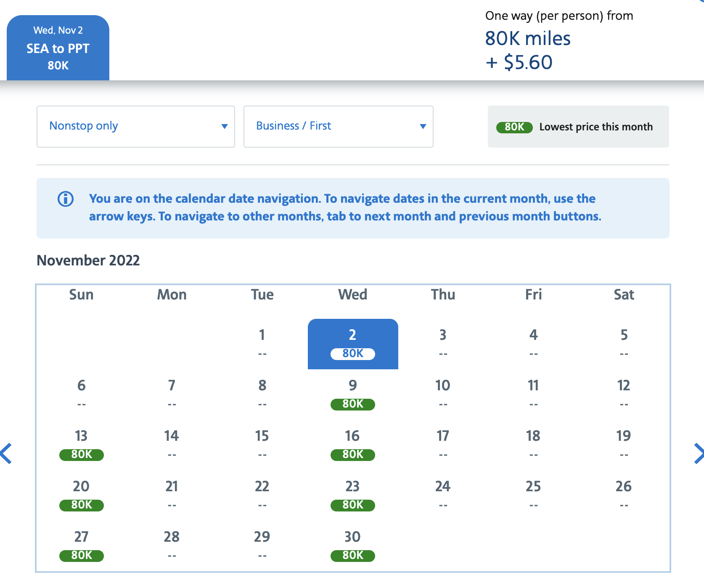Click the 80K miles + $5.60 price
The width and height of the screenshot is (704, 588).
point(528,50)
